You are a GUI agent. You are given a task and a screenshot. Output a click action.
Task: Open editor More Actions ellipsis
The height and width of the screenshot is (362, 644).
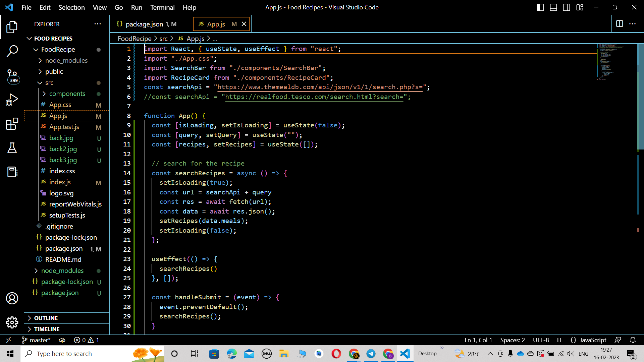click(632, 24)
